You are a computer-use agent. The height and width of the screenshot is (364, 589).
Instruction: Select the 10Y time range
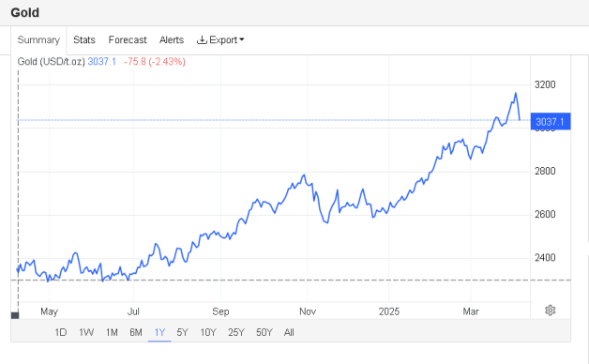208,332
